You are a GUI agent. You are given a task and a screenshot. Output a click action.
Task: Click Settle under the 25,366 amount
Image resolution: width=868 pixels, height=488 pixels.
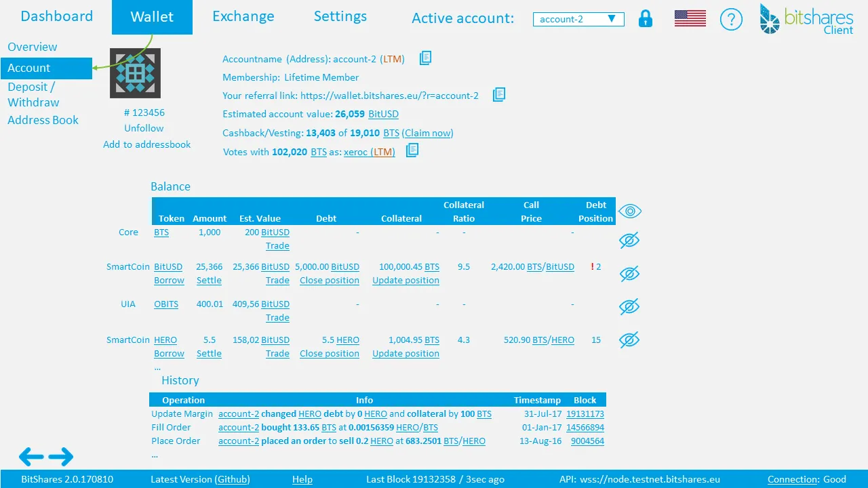coord(209,280)
